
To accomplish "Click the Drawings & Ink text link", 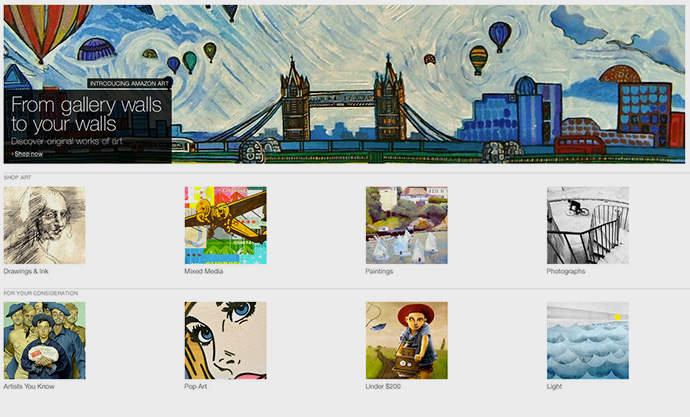I will 26,271.
